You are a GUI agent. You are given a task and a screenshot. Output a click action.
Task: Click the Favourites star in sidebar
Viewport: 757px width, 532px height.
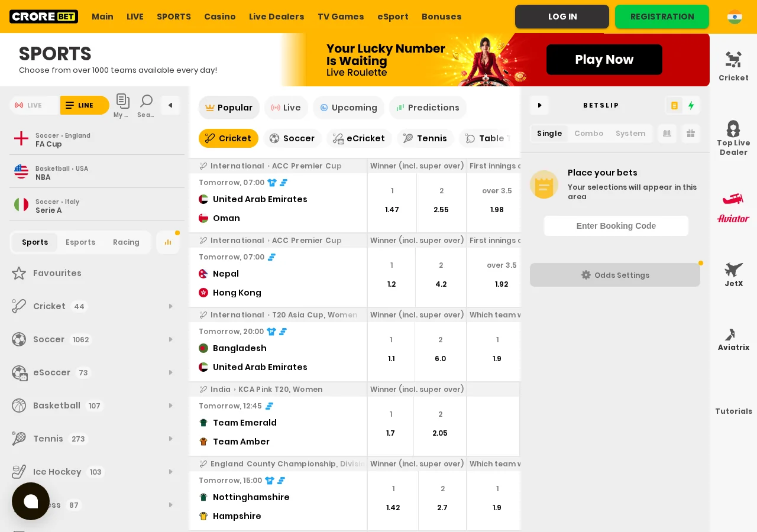tap(19, 273)
